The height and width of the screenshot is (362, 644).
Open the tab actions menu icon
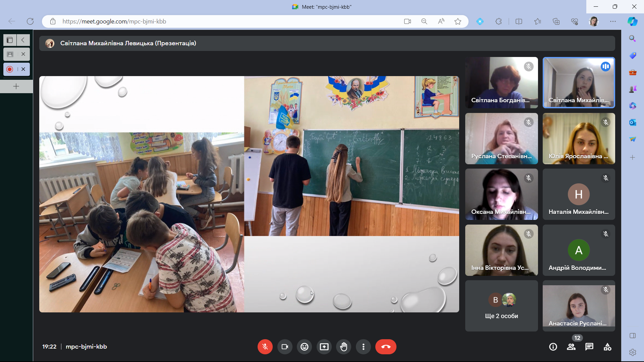[x=10, y=40]
